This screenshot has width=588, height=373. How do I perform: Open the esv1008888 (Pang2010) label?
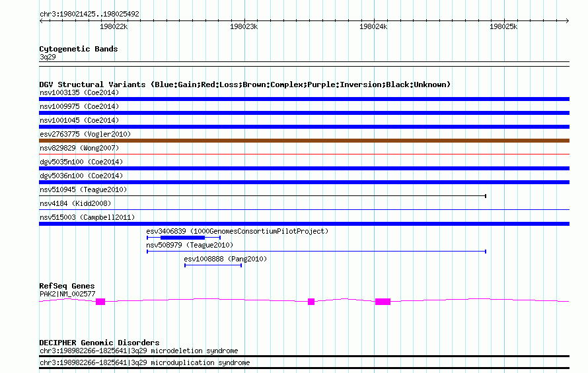tap(225, 259)
